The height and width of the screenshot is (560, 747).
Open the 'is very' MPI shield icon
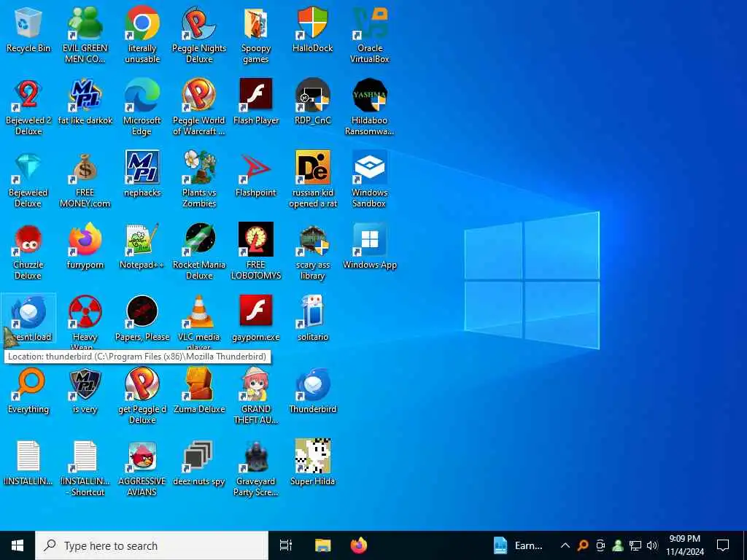pos(85,392)
